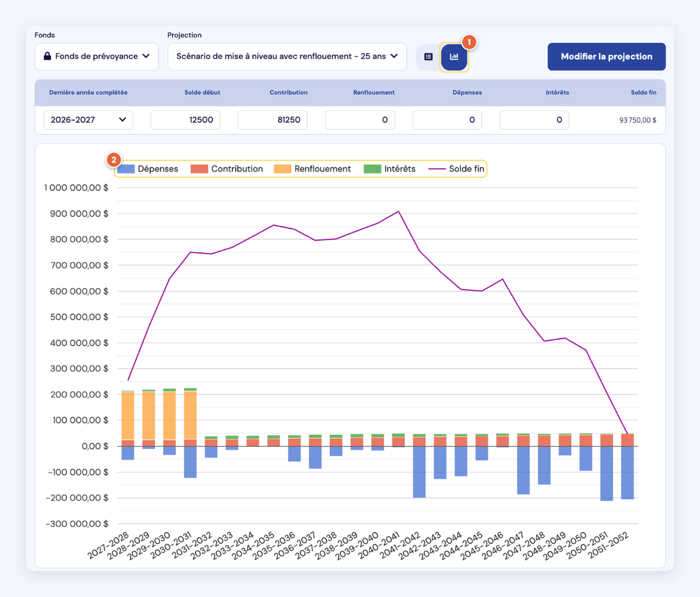Click the Solde fin peak at 2040-2041
Image resolution: width=700 pixels, height=597 pixels.
[398, 211]
